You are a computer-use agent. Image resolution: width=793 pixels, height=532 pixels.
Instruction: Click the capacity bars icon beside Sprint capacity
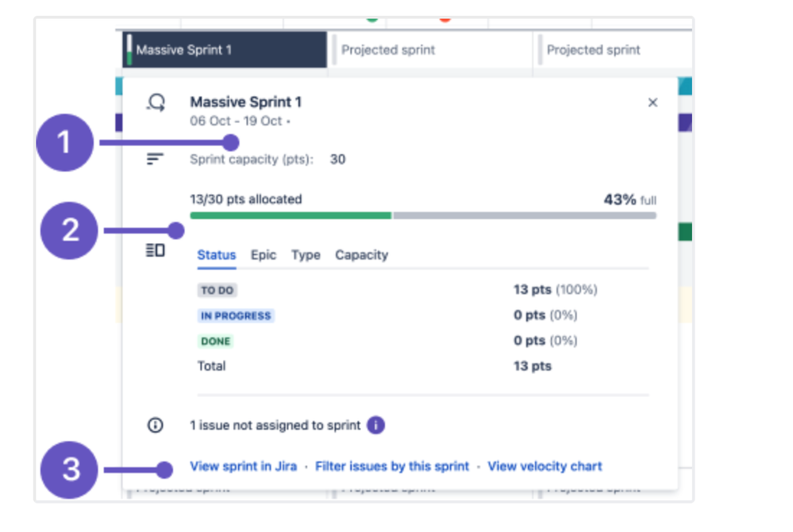click(156, 160)
